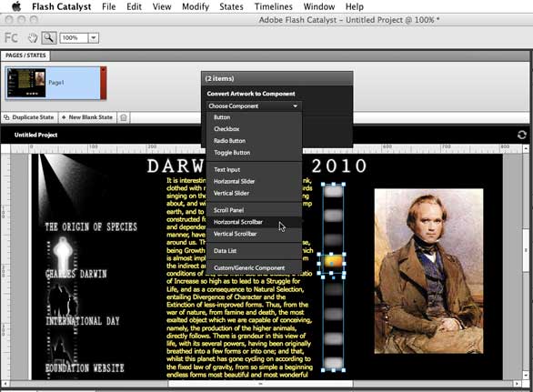Open the Help menu

(355, 6)
